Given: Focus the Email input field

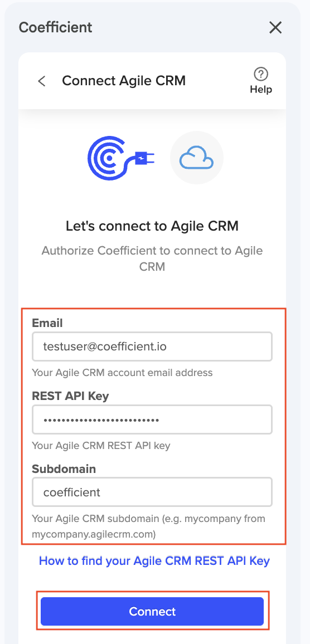Looking at the screenshot, I should [x=152, y=347].
